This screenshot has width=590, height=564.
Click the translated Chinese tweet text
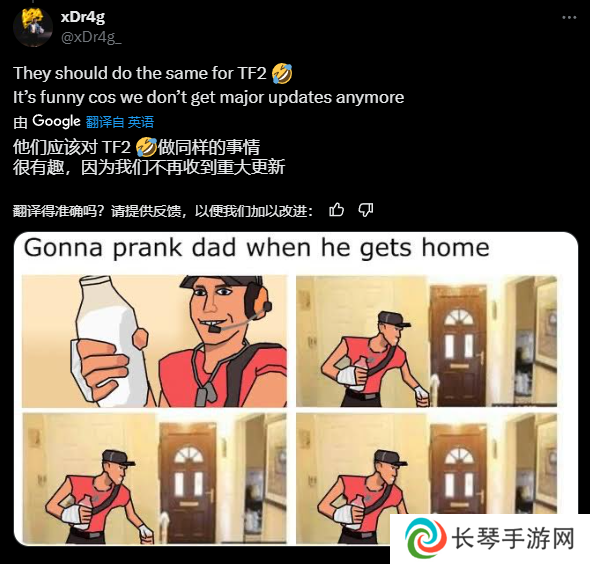[x=149, y=157]
